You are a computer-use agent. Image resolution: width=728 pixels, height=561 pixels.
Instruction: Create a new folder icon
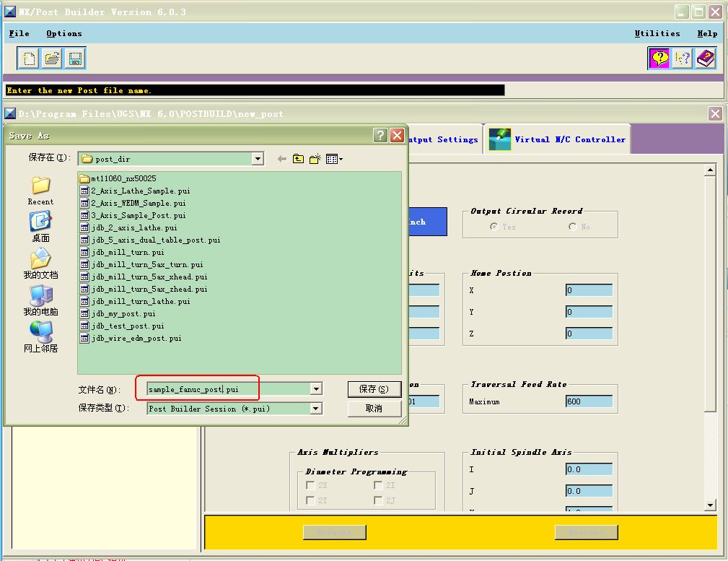pos(315,159)
